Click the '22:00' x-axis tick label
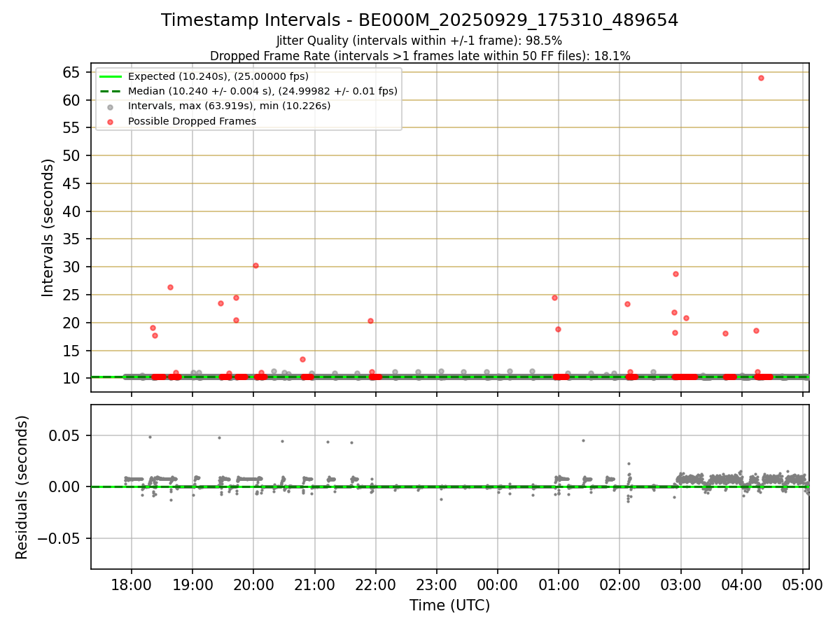Screen dimensions: 840x630 [x=376, y=585]
